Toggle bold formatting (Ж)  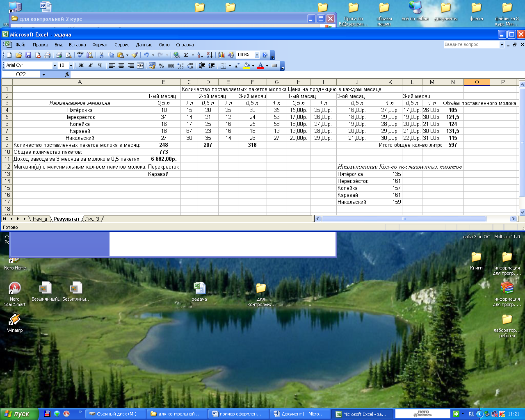click(x=81, y=66)
